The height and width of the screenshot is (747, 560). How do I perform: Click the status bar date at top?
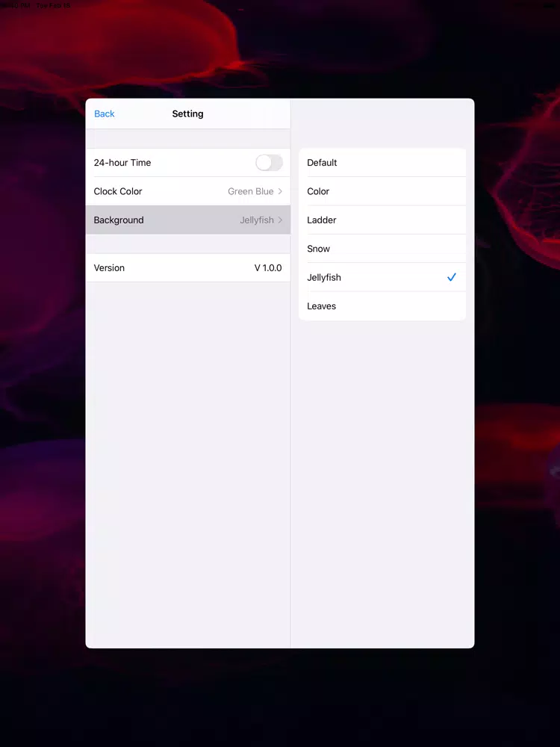53,5
